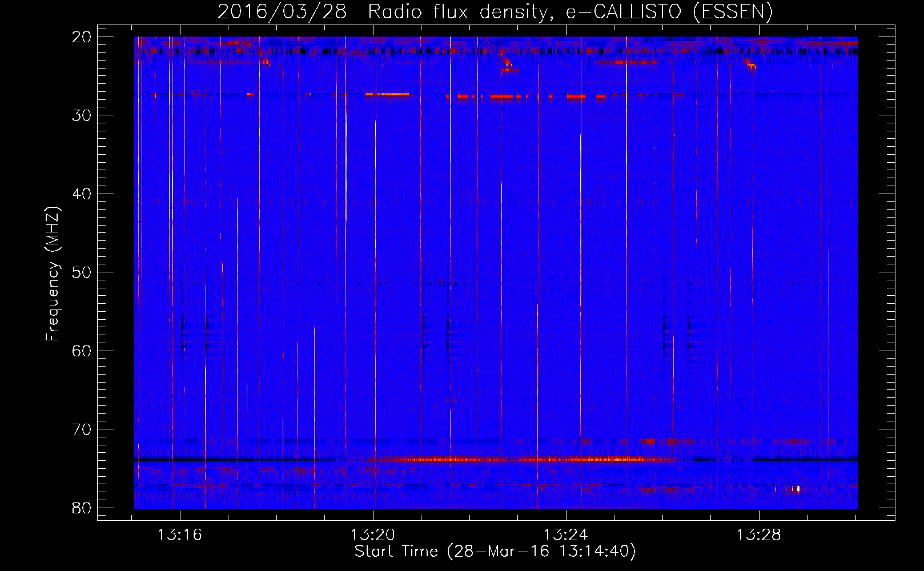Click the 20 MHz frequency tick label
The height and width of the screenshot is (571, 924).
(82, 37)
